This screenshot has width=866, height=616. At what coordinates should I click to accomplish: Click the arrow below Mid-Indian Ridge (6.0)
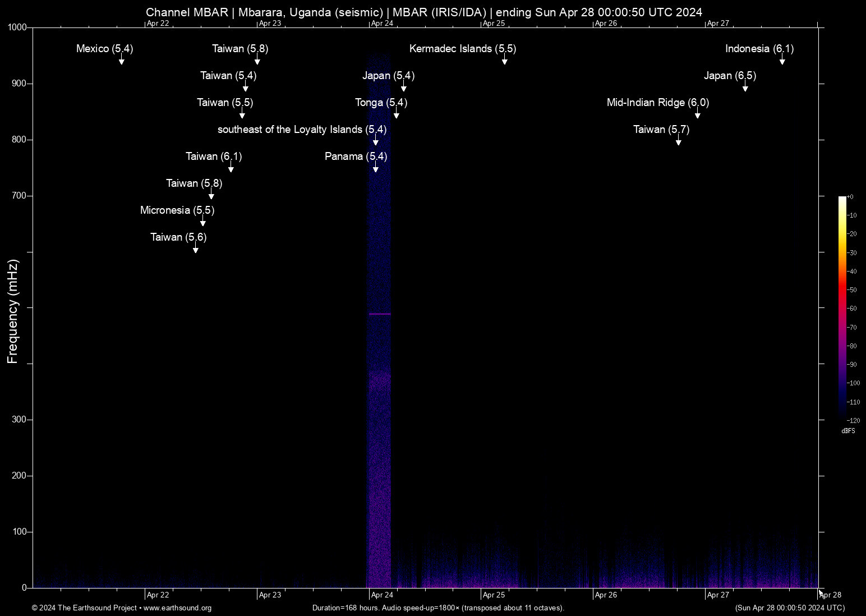[x=697, y=114]
